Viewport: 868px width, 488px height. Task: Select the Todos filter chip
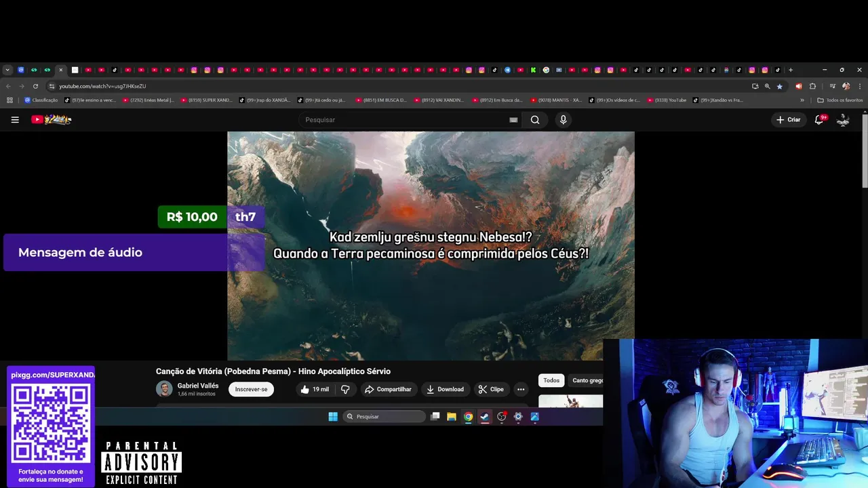point(551,380)
